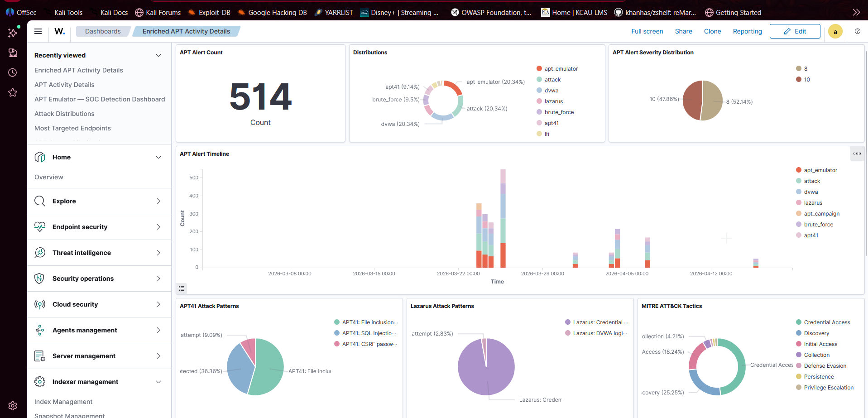Click lazarus color dot in timeline legend
Viewport: 868px width, 418px height.
coord(799,203)
